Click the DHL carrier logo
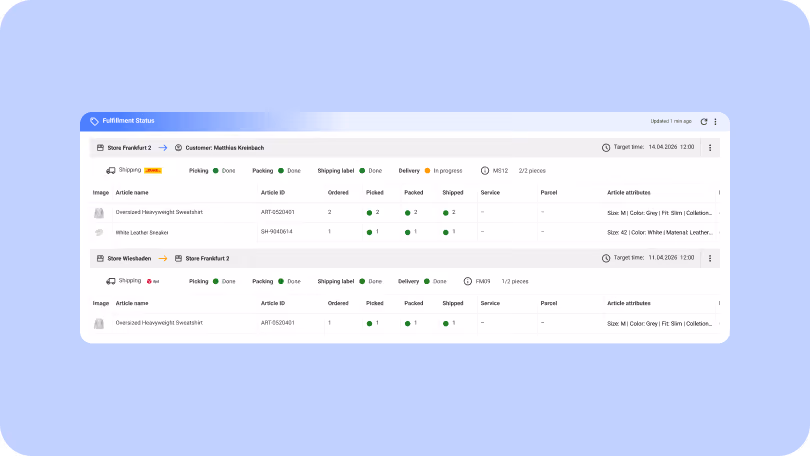This screenshot has width=810, height=456. [153, 170]
